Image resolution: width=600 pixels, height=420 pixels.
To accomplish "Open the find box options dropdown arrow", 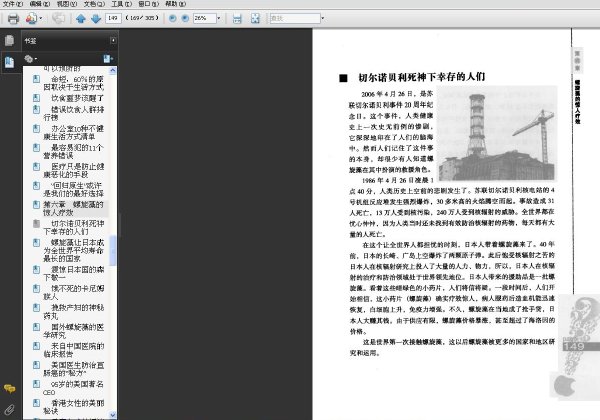I will point(323,18).
